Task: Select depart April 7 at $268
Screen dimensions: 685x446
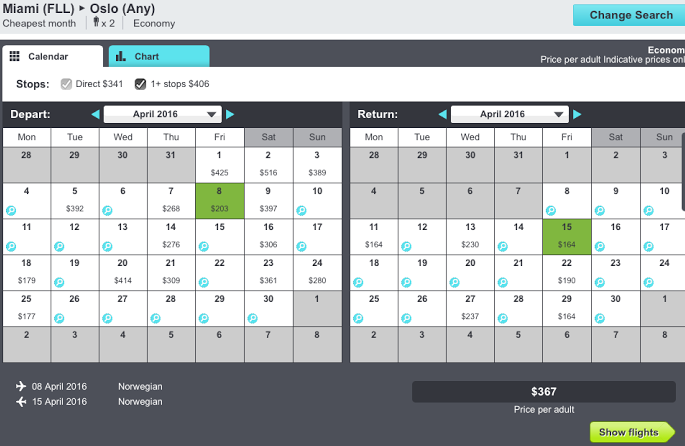Action: [171, 200]
